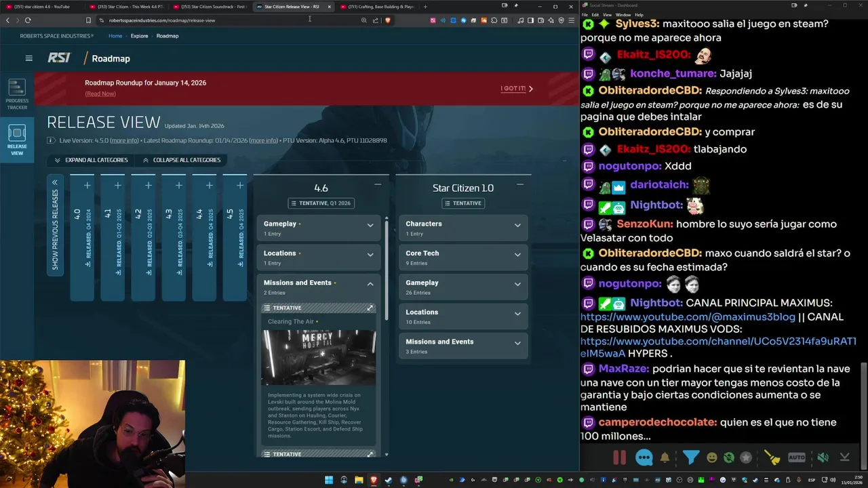Click the smiley emoji icon in Social Stream
868x488 pixels.
[711, 457]
